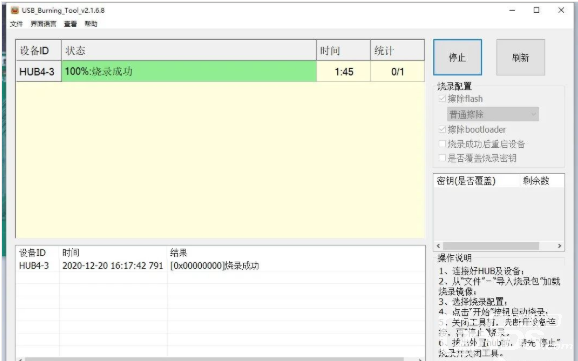Click the 0/1 statistics cell
Screen dimensions: 578x361
pos(397,71)
